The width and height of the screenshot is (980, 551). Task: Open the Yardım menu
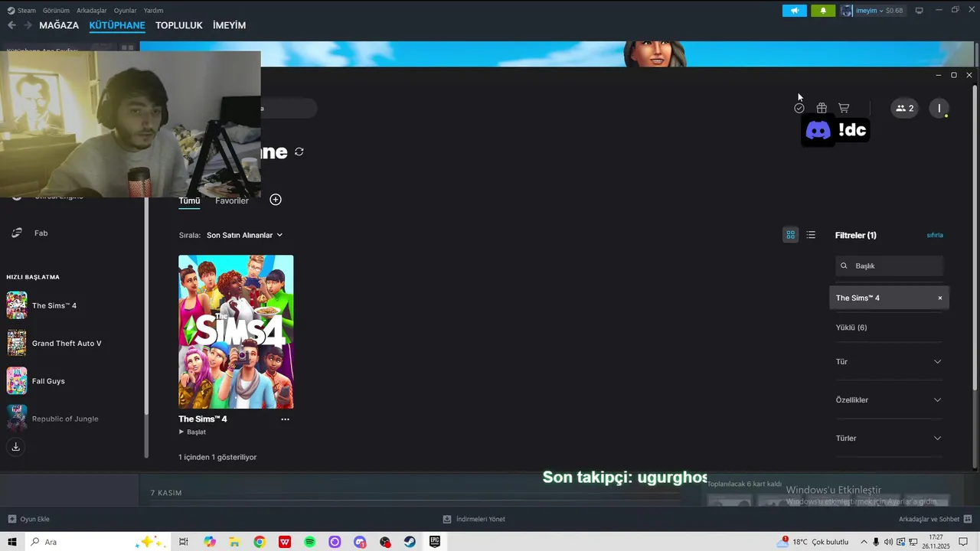(x=153, y=11)
